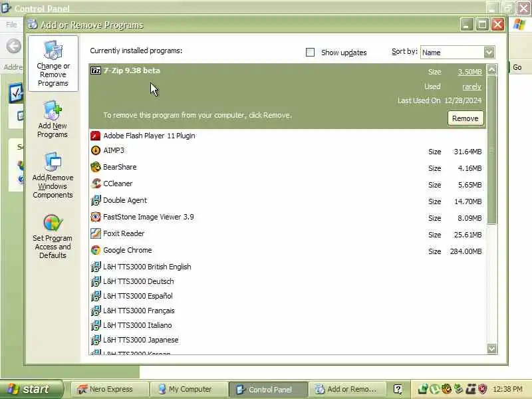Switch to Nero Express taskbar item

[110, 389]
